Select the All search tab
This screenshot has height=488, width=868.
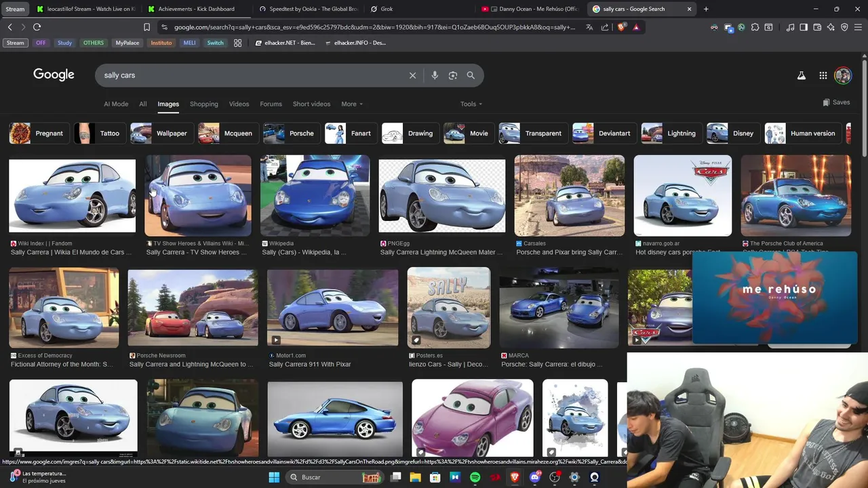coord(142,104)
